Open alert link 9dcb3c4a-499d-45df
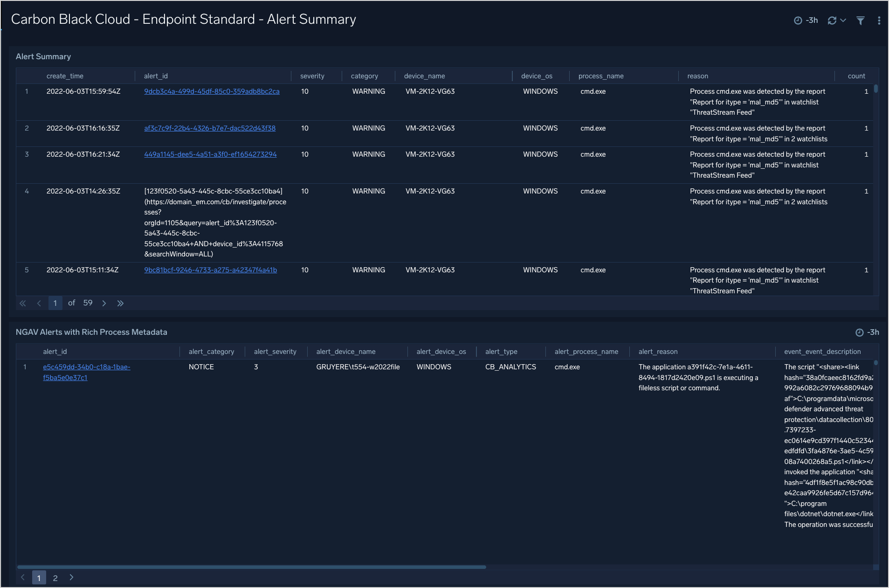 pos(212,91)
